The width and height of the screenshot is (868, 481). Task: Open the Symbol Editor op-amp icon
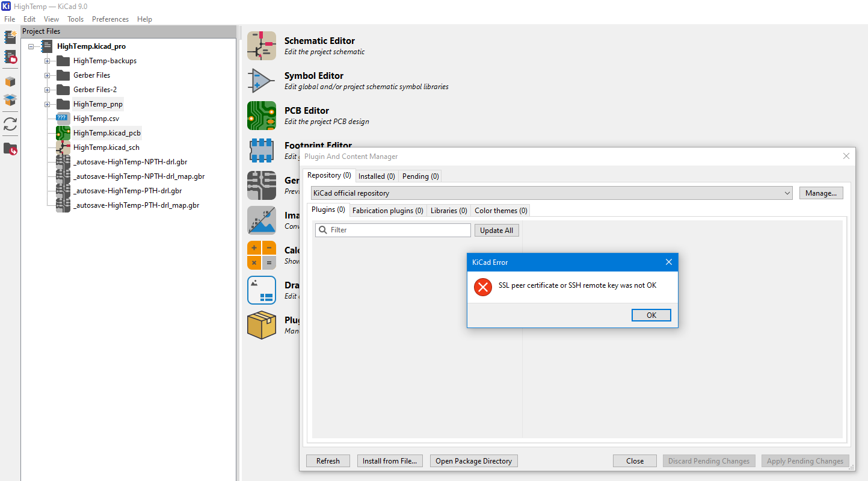pos(261,81)
